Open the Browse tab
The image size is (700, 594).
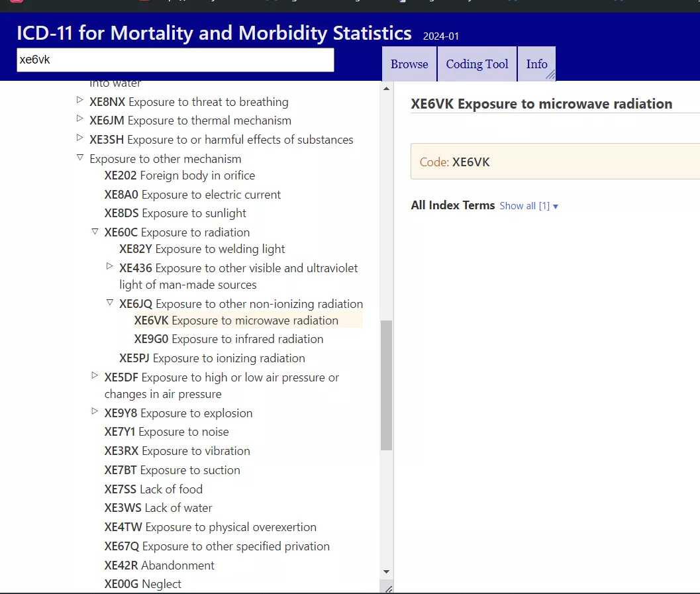pyautogui.click(x=409, y=64)
